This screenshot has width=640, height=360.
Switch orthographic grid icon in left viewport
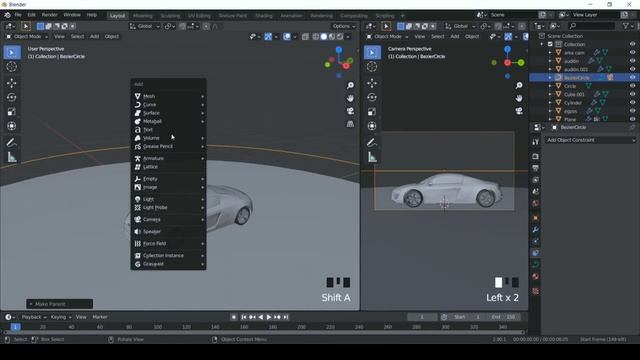click(350, 124)
